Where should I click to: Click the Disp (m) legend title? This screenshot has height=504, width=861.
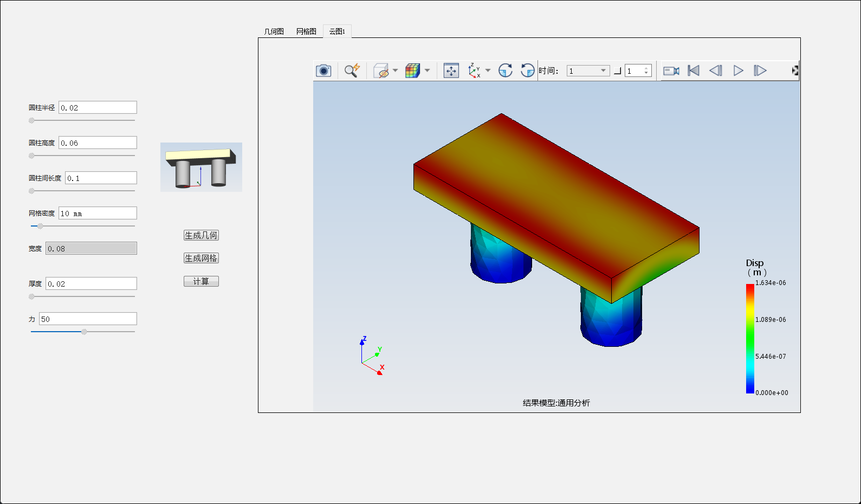[756, 268]
